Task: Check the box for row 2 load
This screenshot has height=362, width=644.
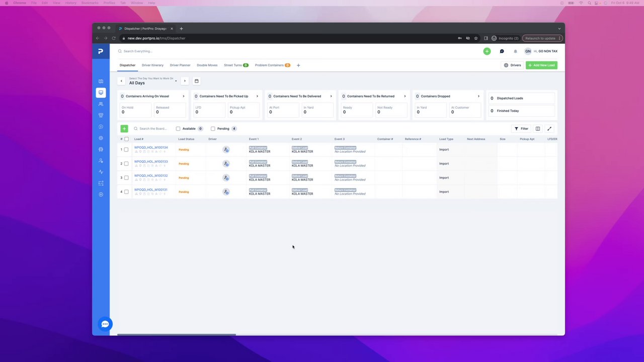Action: (126, 163)
